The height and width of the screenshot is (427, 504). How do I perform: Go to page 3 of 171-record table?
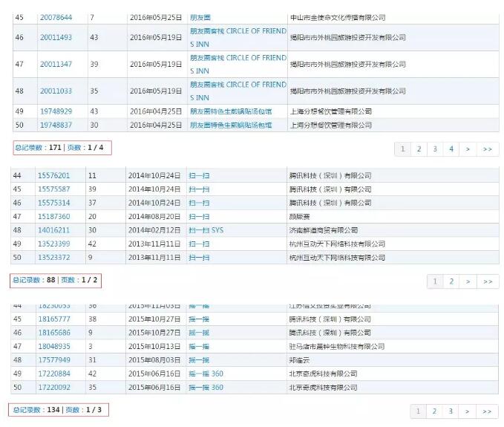pos(435,149)
